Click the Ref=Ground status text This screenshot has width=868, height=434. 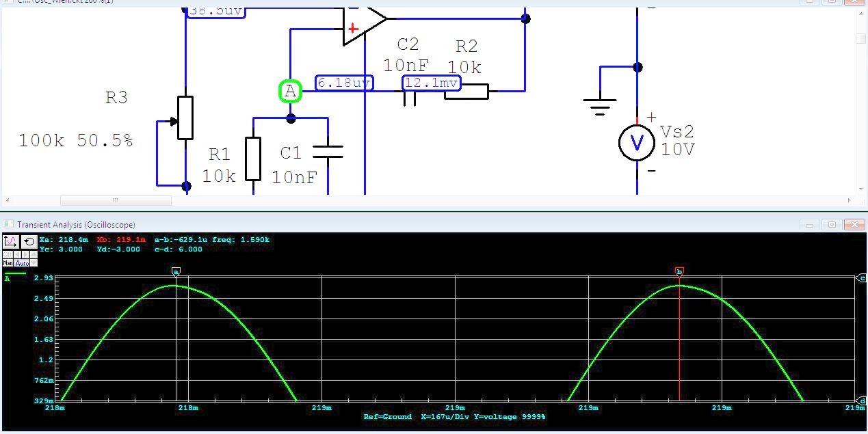click(x=388, y=417)
